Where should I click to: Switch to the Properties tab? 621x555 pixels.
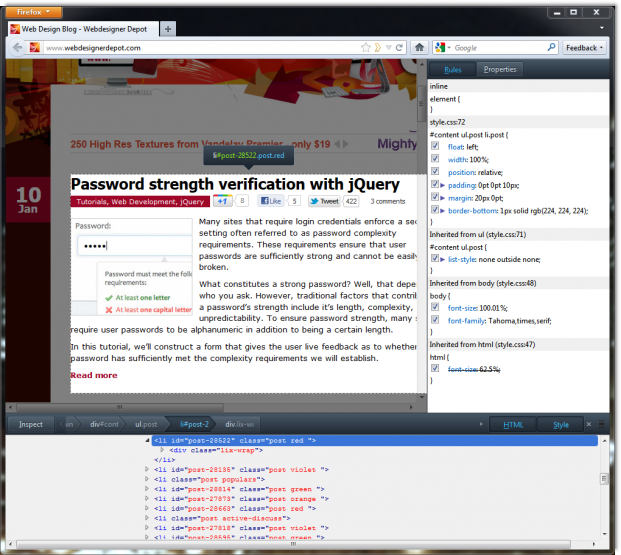pyautogui.click(x=500, y=69)
